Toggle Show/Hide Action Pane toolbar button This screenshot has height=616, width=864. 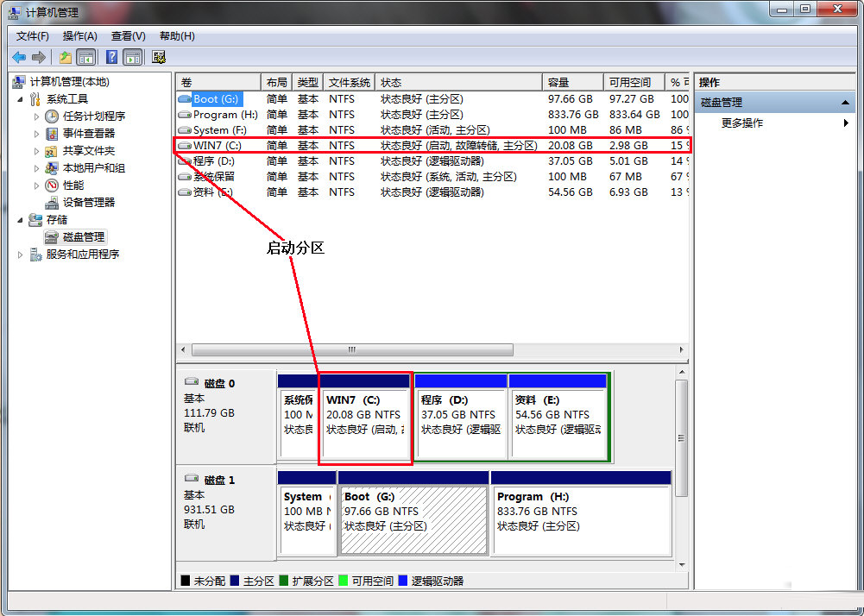133,57
